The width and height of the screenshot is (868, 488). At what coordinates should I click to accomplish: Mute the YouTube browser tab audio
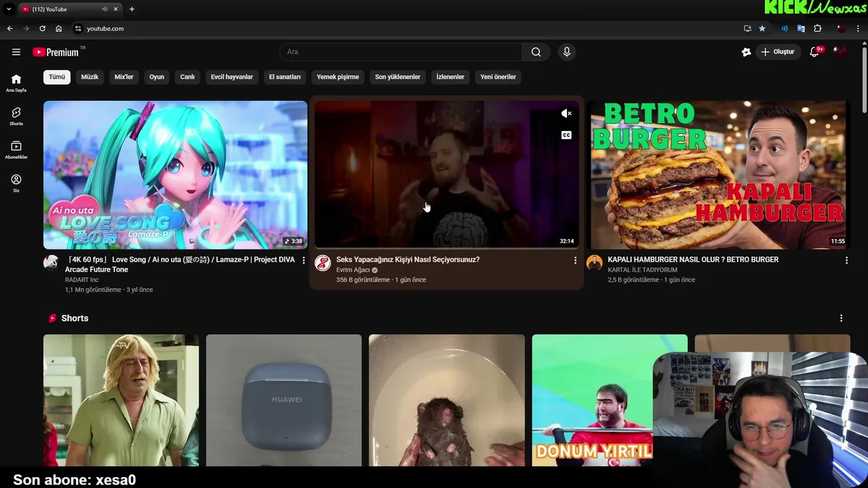click(x=104, y=9)
